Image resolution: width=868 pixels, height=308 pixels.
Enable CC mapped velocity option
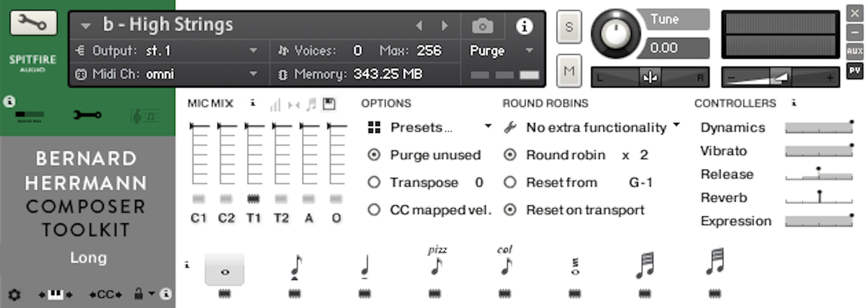(x=374, y=210)
